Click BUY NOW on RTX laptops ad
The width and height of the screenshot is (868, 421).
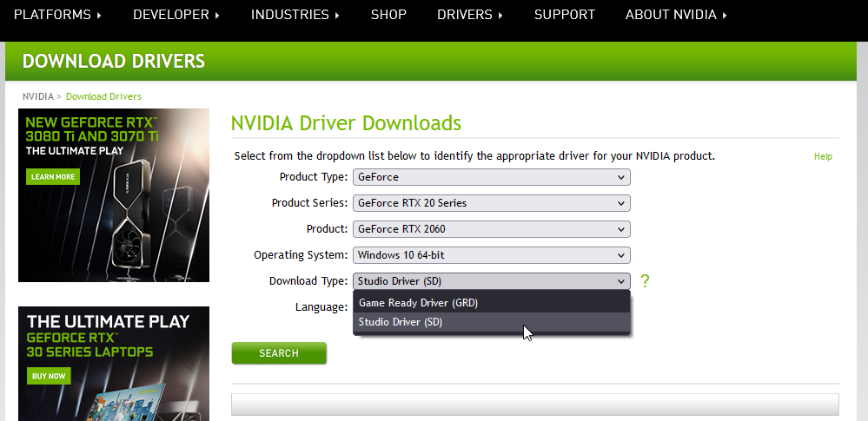tap(49, 376)
